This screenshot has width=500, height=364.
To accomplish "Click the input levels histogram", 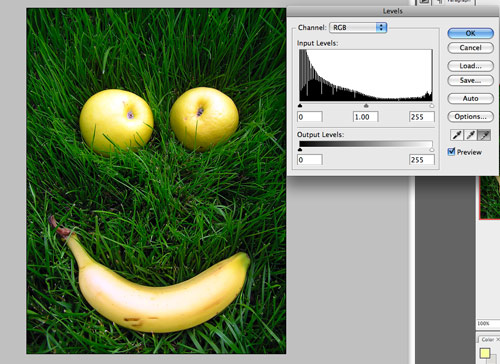I will [366, 75].
